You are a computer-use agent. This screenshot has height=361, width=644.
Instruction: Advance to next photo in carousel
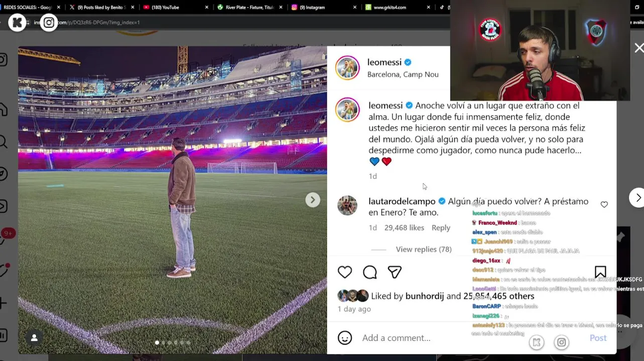(313, 200)
